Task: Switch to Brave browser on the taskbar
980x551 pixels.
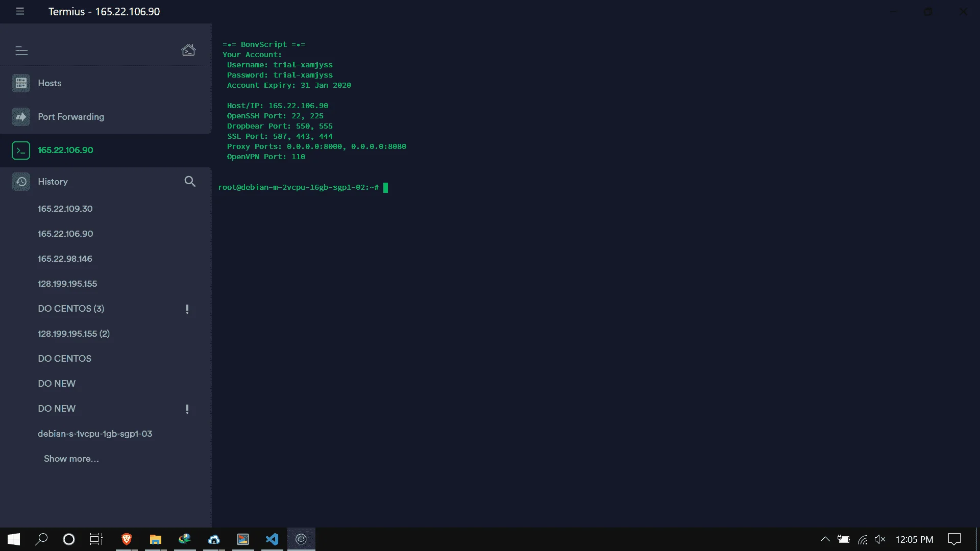Action: pos(127,539)
